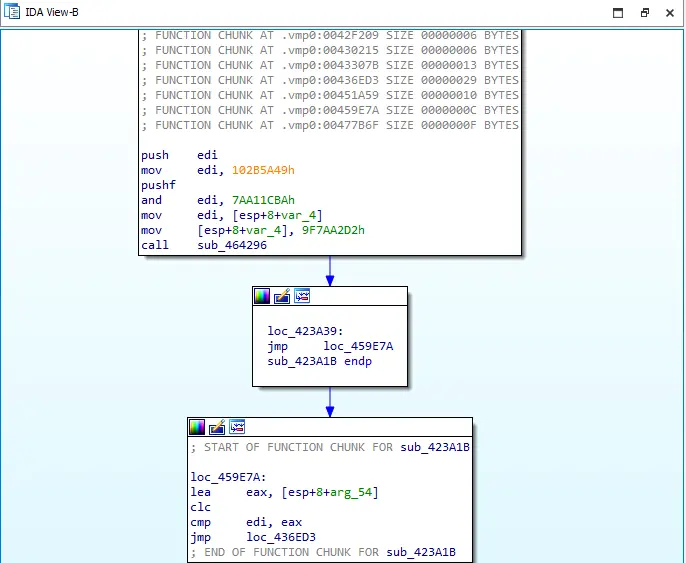
Task: Click chunk comment at .vmp0:00477B6F
Action: 330,126
